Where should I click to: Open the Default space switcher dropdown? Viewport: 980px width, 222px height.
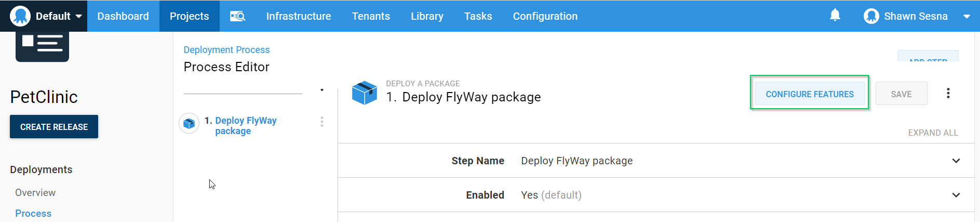pyautogui.click(x=78, y=16)
